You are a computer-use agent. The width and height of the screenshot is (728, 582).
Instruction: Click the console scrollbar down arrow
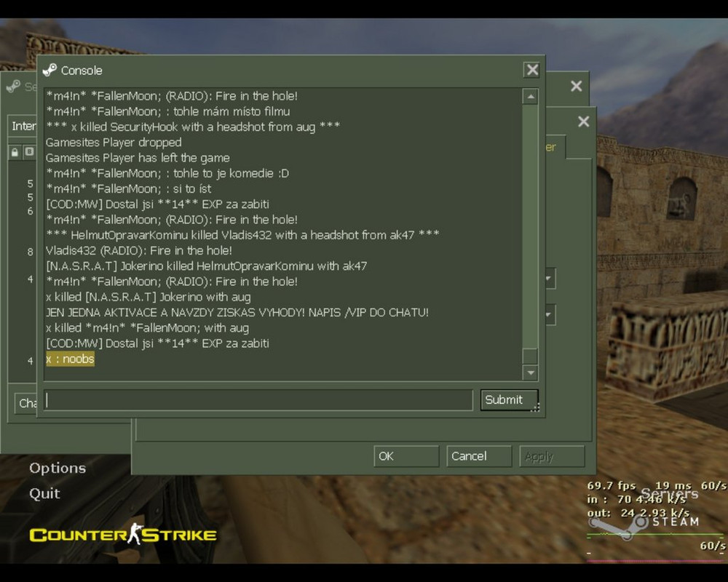(530, 372)
